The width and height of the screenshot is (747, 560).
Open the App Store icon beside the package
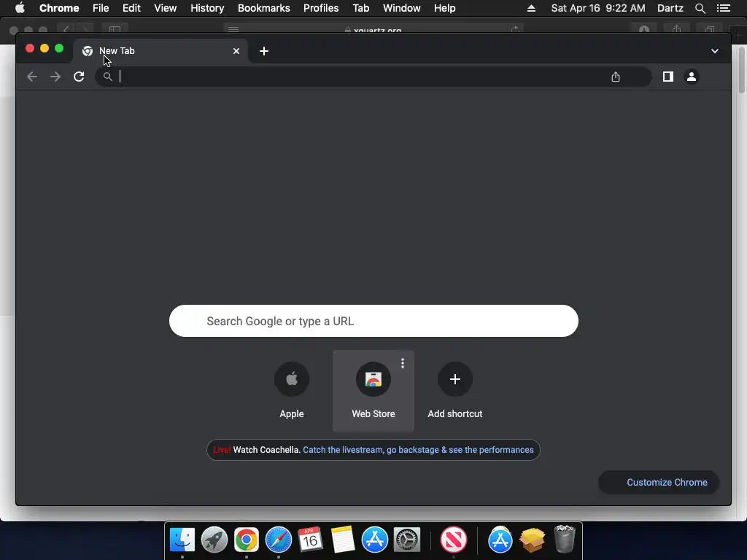pyautogui.click(x=500, y=540)
